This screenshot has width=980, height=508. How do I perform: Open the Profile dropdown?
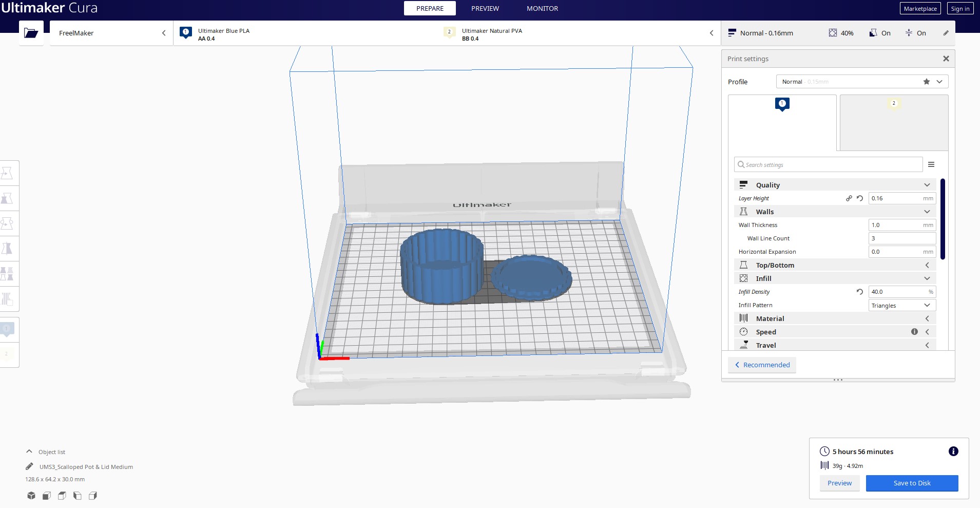coord(862,82)
